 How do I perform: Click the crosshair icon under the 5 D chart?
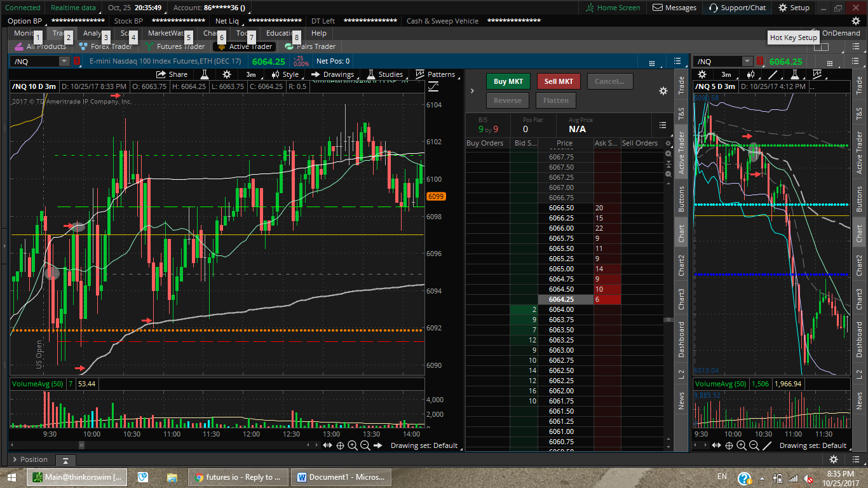(x=729, y=445)
